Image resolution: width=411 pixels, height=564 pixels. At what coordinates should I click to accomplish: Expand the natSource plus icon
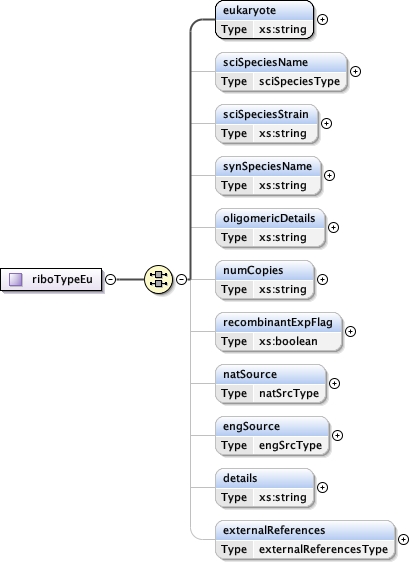point(334,383)
